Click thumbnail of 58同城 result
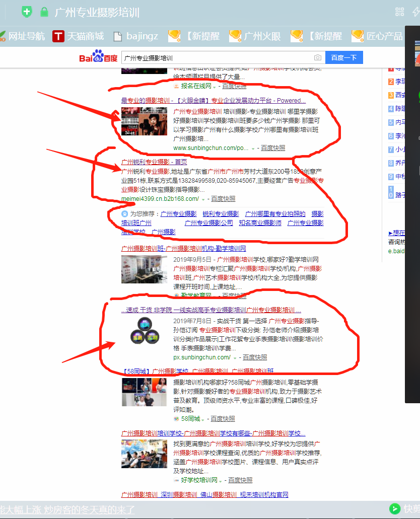 [144, 392]
